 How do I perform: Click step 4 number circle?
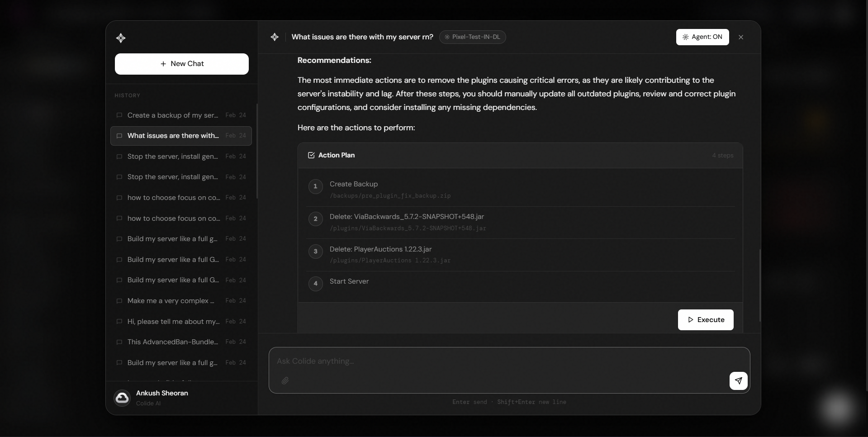(x=315, y=284)
